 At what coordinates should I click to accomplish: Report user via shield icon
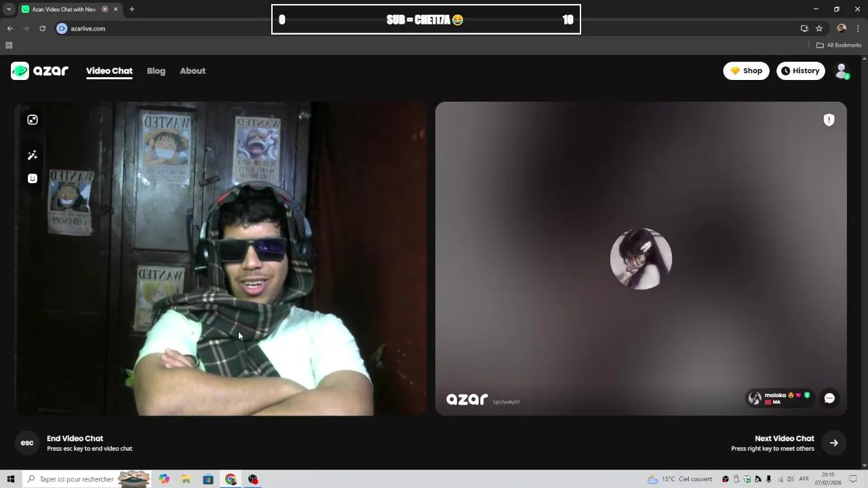pyautogui.click(x=829, y=120)
